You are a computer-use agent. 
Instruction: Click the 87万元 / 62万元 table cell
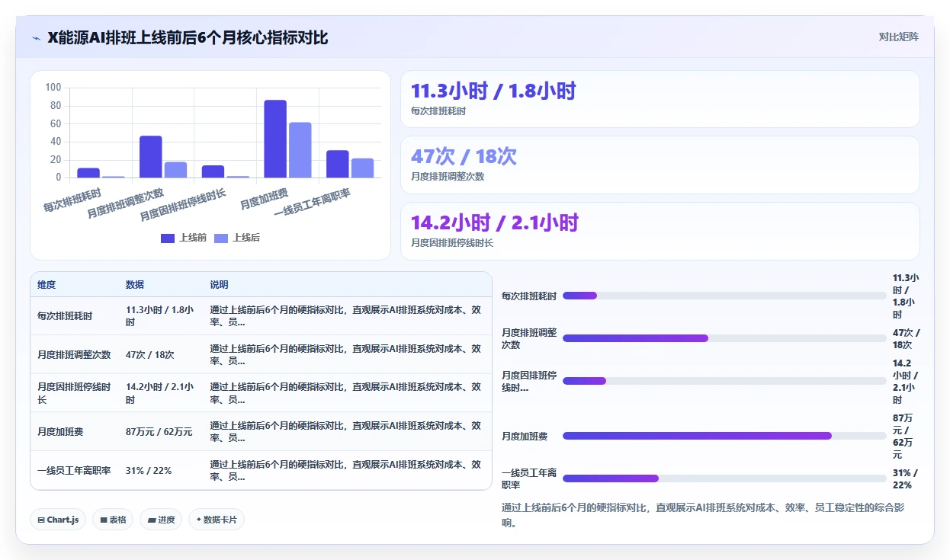[159, 432]
